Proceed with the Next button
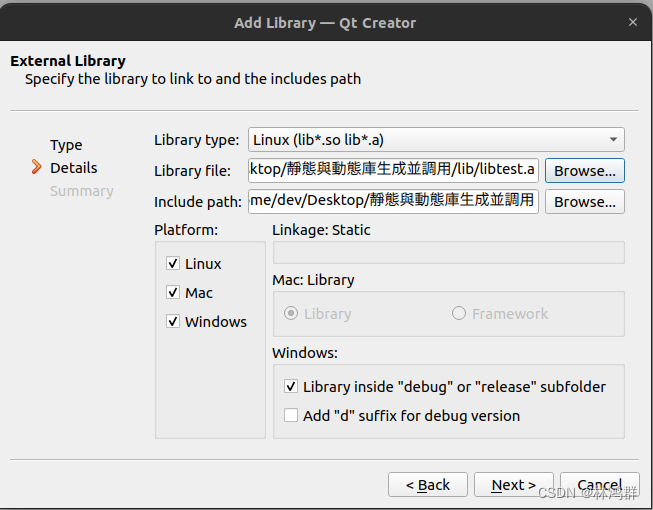 tap(513, 485)
